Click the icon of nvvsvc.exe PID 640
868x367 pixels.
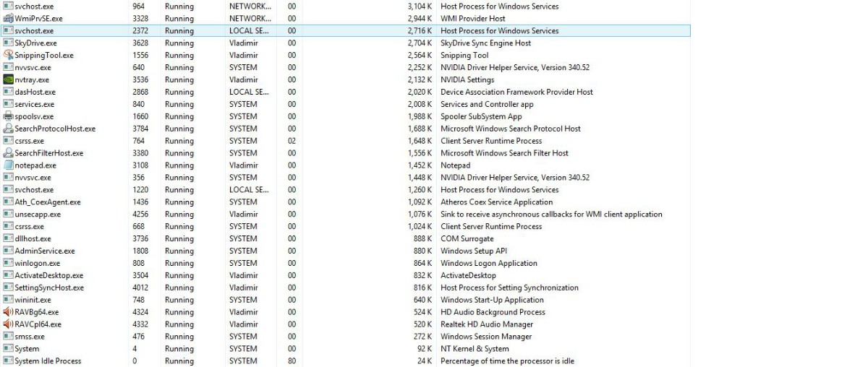point(8,67)
